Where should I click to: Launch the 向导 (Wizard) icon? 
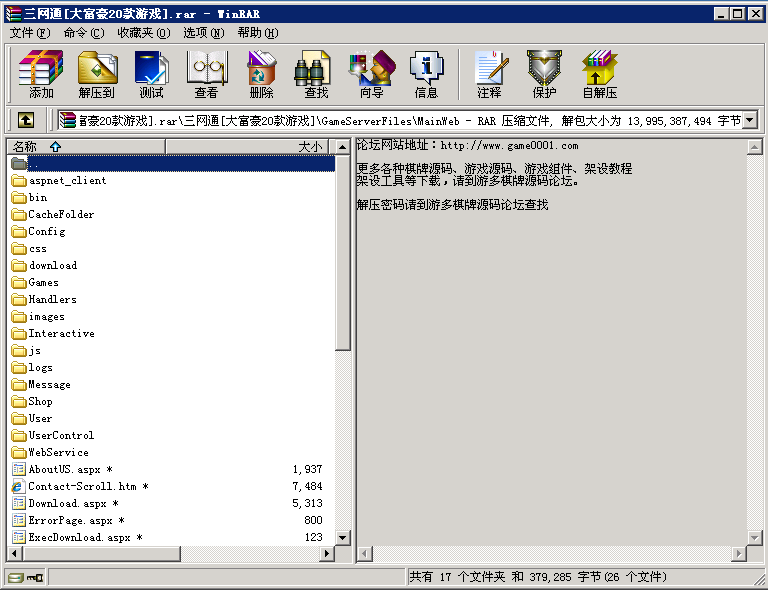click(371, 75)
